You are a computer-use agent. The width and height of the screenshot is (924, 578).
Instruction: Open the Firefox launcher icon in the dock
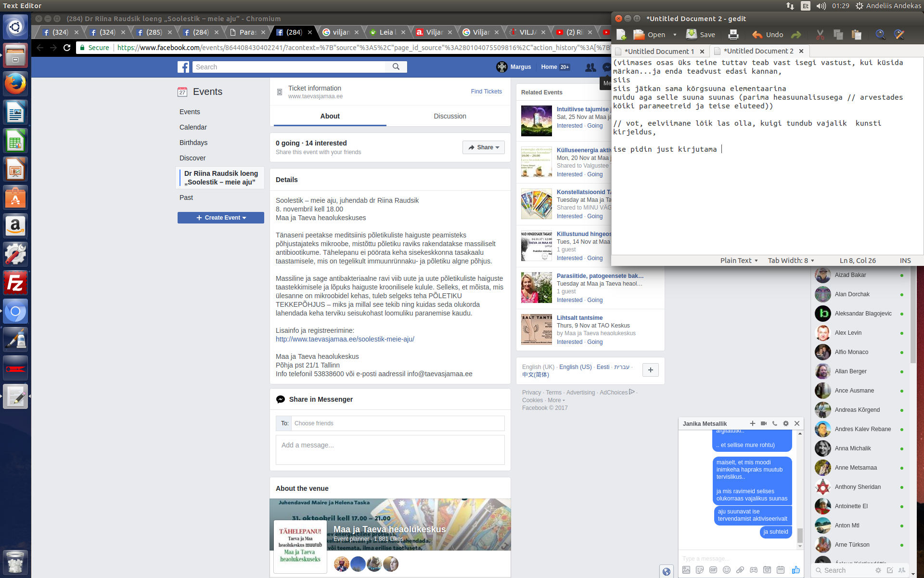15,84
